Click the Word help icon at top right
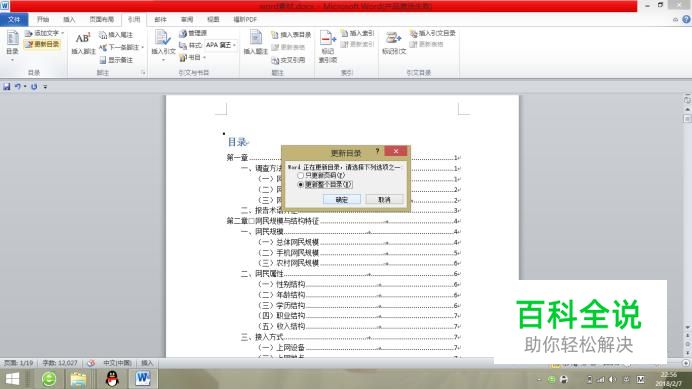The width and height of the screenshot is (692, 389). pyautogui.click(x=686, y=19)
